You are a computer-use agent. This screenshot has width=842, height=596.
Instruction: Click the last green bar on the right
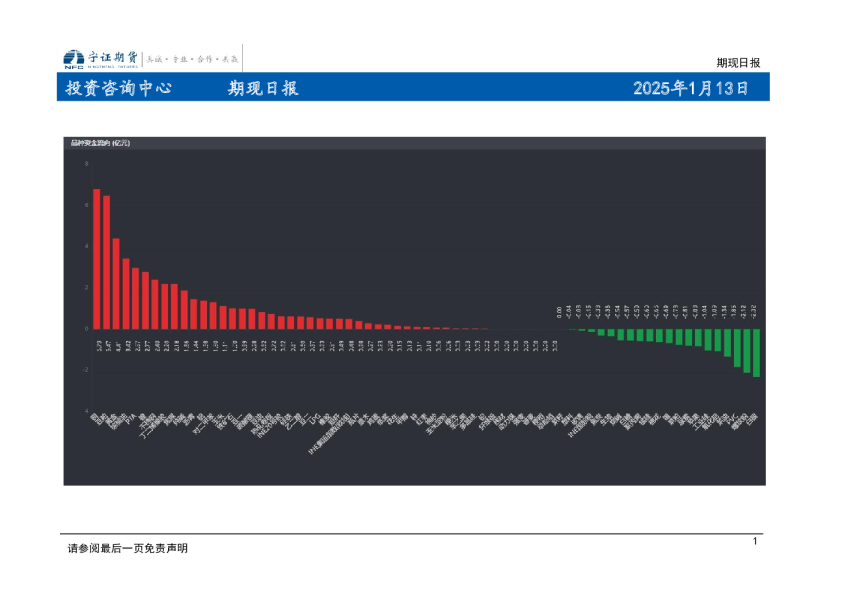point(755,352)
